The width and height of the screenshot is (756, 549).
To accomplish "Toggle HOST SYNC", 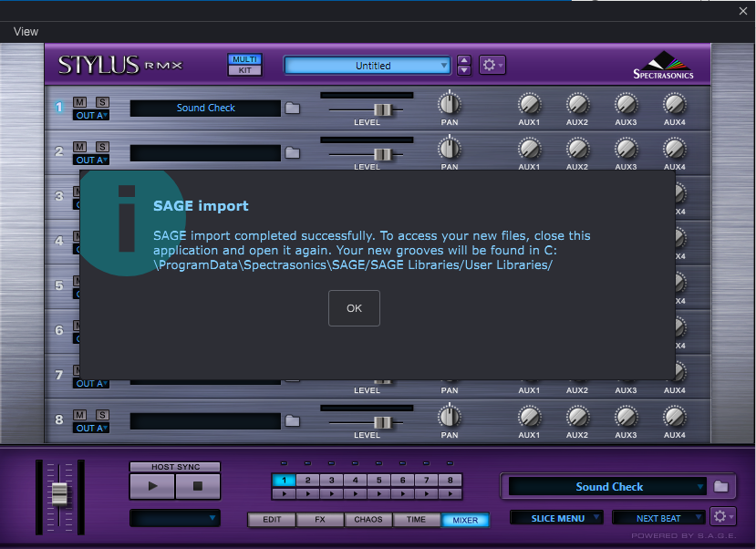I will [x=175, y=467].
